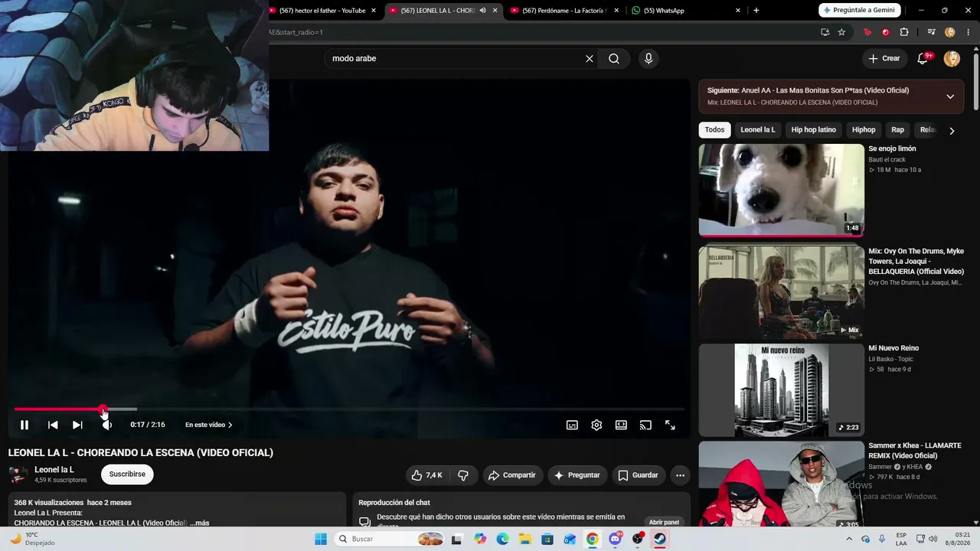Open a new browser tab

(x=756, y=11)
